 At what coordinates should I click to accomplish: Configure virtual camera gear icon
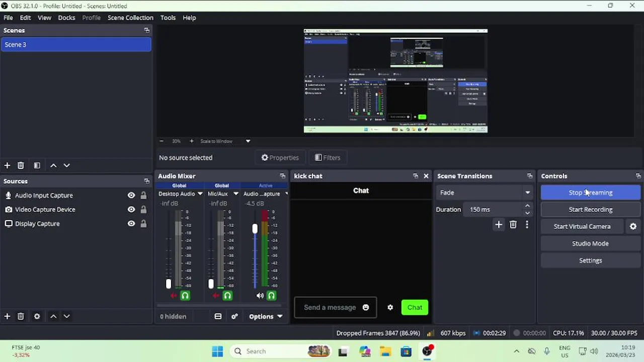coord(633,226)
